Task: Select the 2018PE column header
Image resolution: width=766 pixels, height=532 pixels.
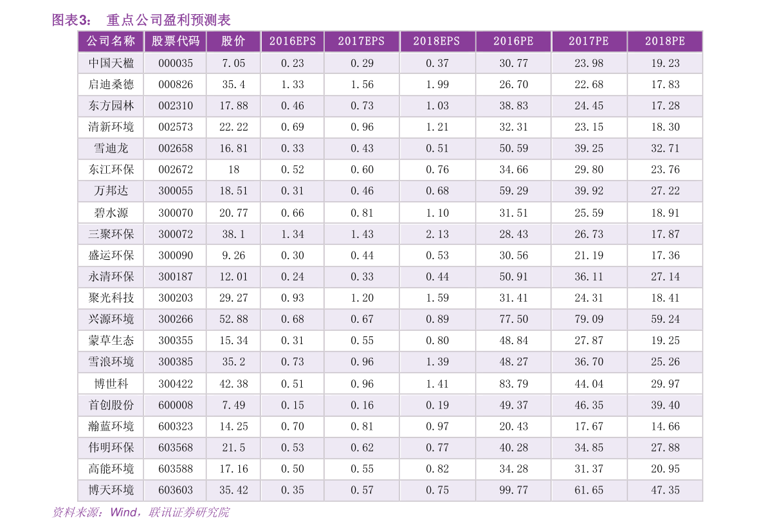Action: (x=665, y=41)
